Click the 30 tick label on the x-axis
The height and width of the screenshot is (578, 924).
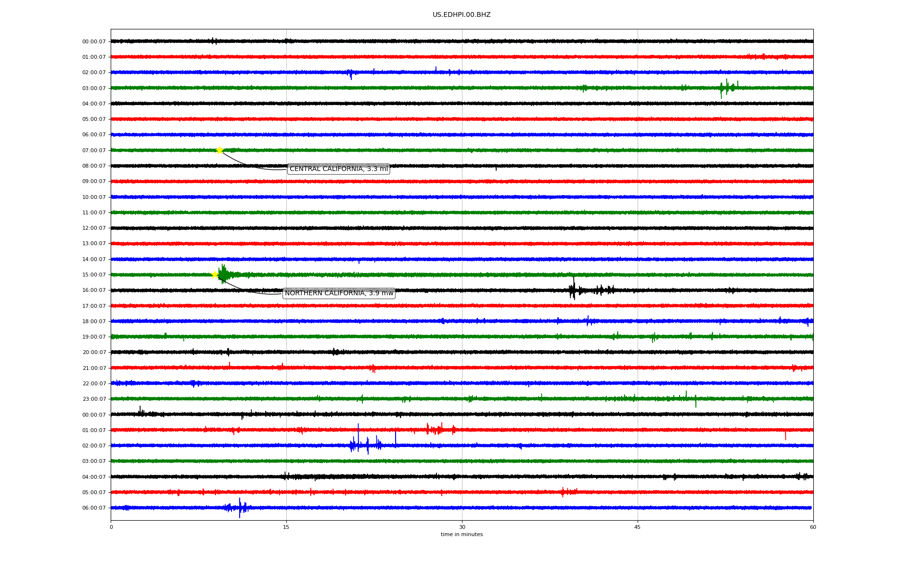(x=462, y=527)
